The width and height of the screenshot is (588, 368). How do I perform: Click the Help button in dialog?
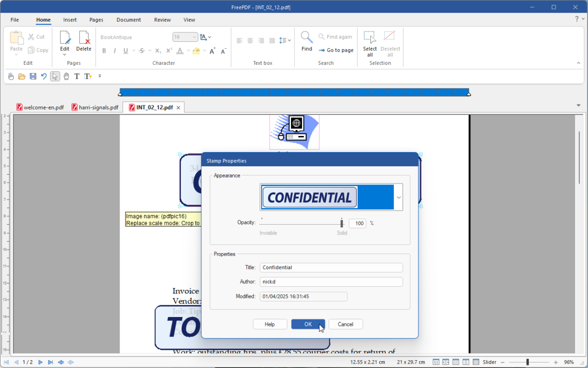click(270, 324)
